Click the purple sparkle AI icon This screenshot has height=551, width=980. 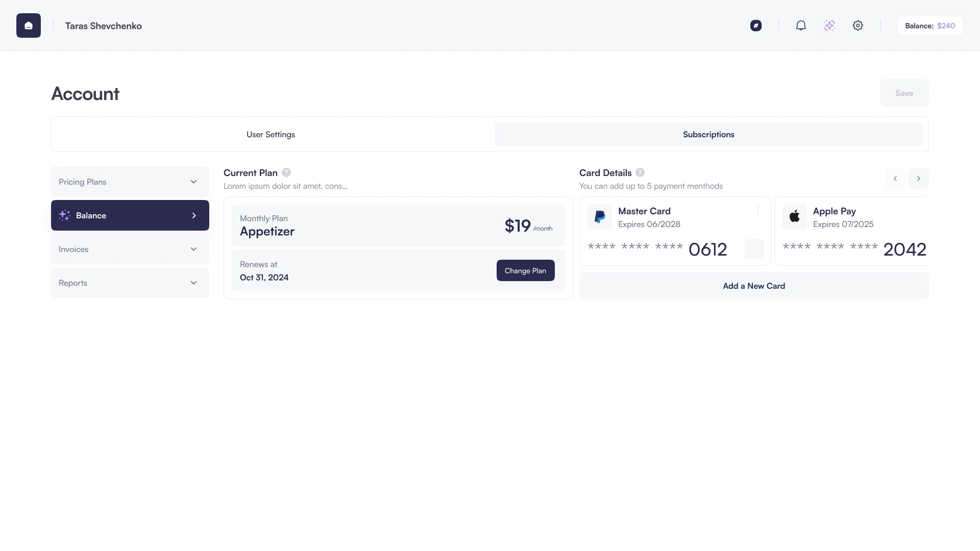pos(829,26)
